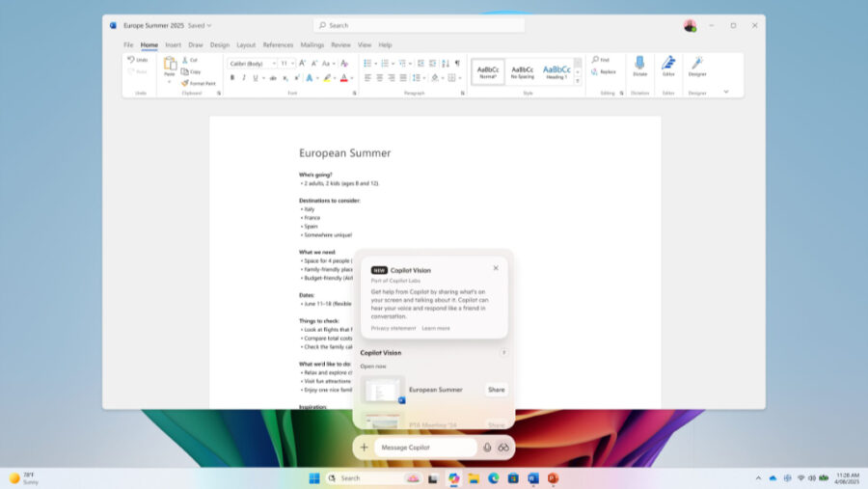Toggle superscript formatting
Screen dimensions: 868x489
coord(297,78)
